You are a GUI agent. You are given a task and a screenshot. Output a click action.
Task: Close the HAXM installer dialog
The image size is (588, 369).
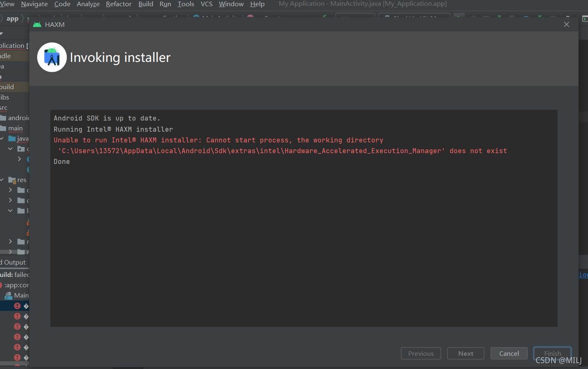click(x=567, y=24)
